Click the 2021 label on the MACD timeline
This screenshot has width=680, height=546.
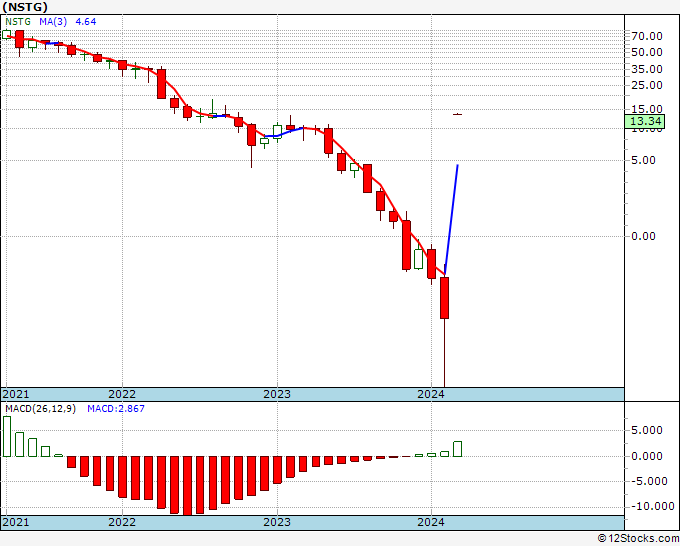(x=16, y=522)
